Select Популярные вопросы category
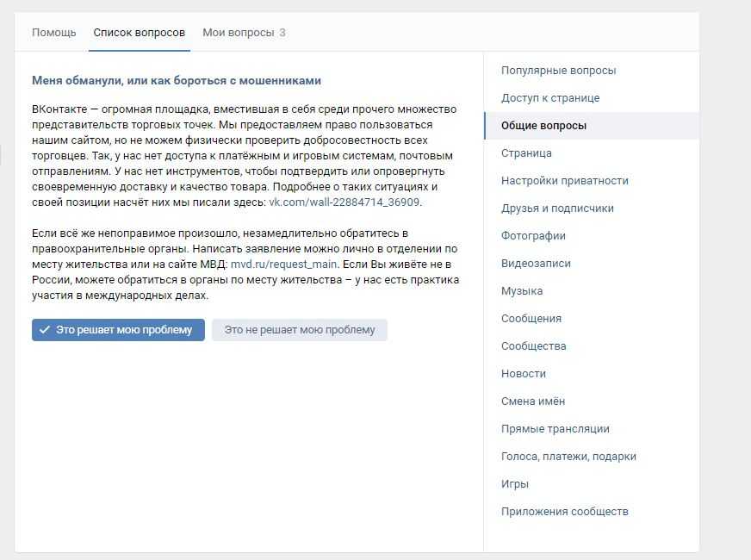 coord(592,71)
